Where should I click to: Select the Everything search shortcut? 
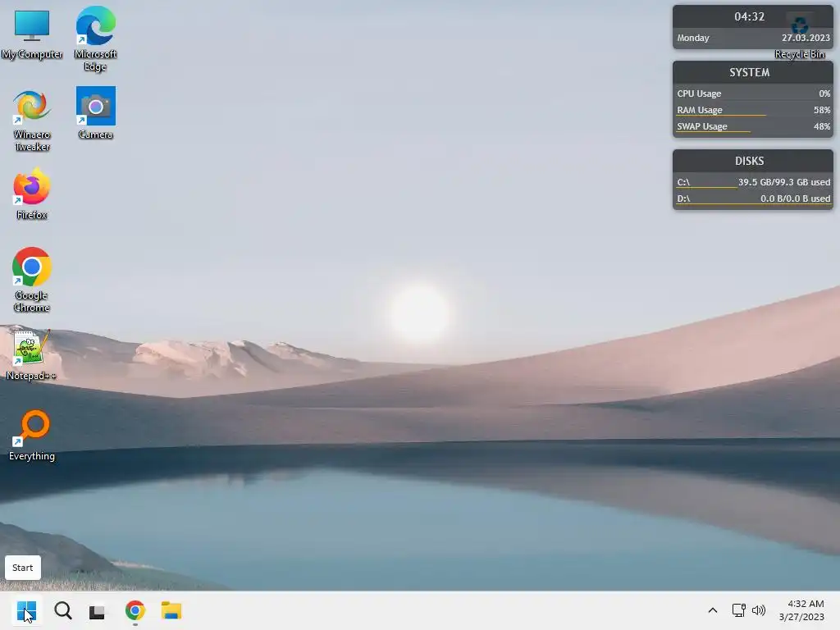tap(32, 435)
